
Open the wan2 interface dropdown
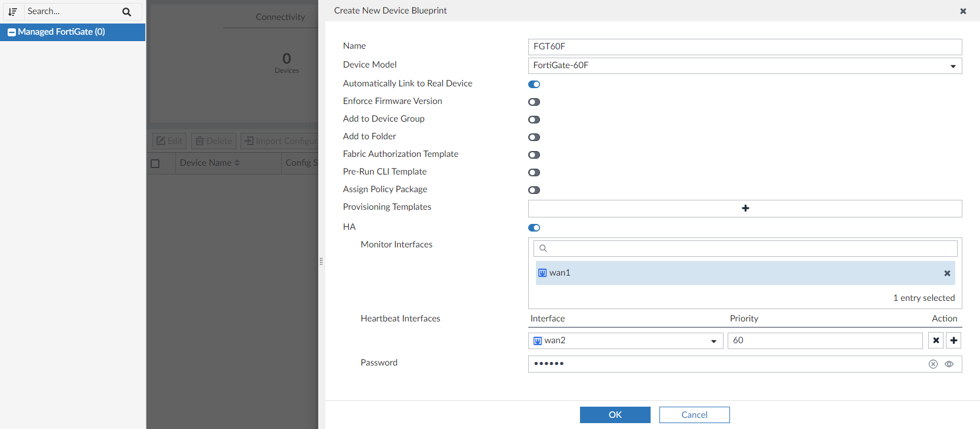[625, 341]
